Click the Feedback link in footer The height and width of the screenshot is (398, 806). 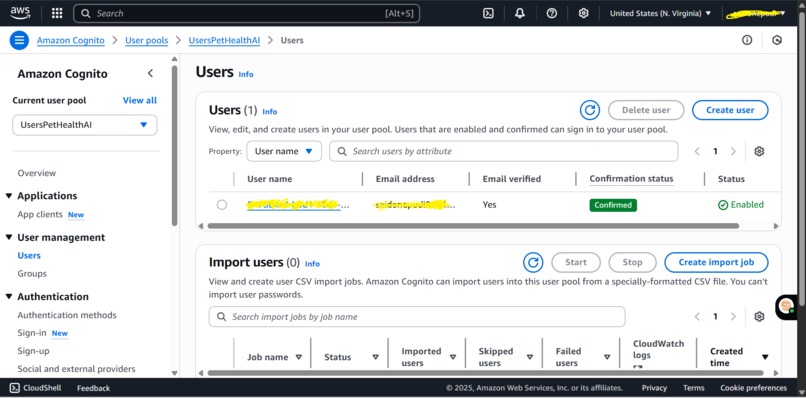tap(94, 388)
